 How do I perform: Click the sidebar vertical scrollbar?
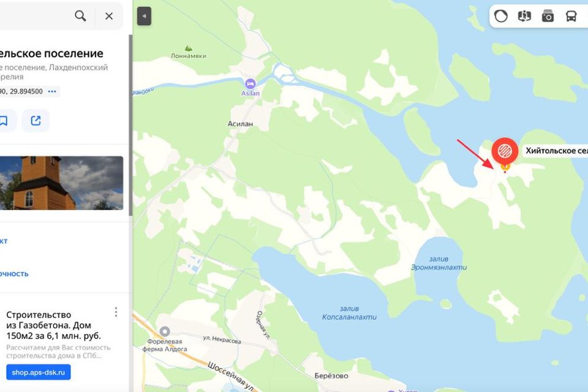coord(130,125)
